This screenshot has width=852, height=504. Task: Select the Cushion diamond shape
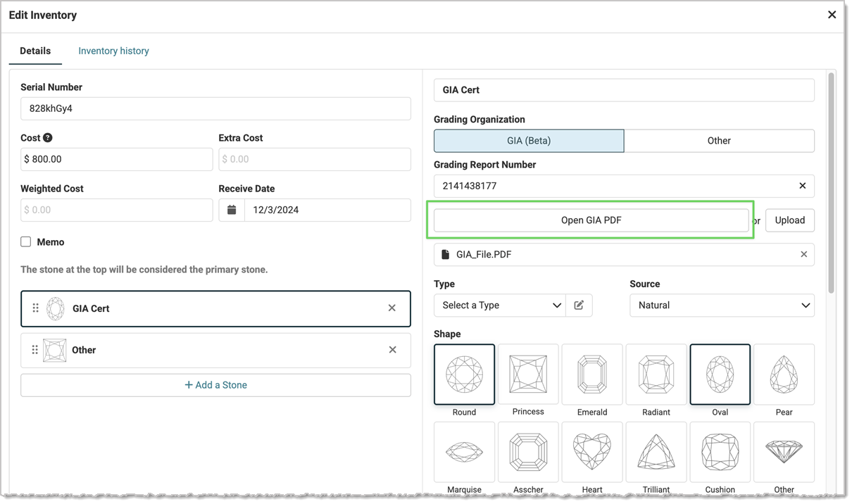click(x=720, y=452)
